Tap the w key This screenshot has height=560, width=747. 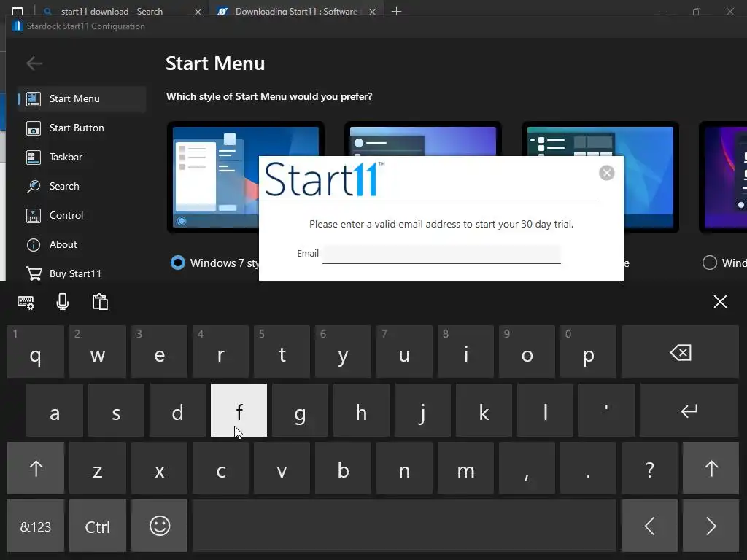[98, 352]
